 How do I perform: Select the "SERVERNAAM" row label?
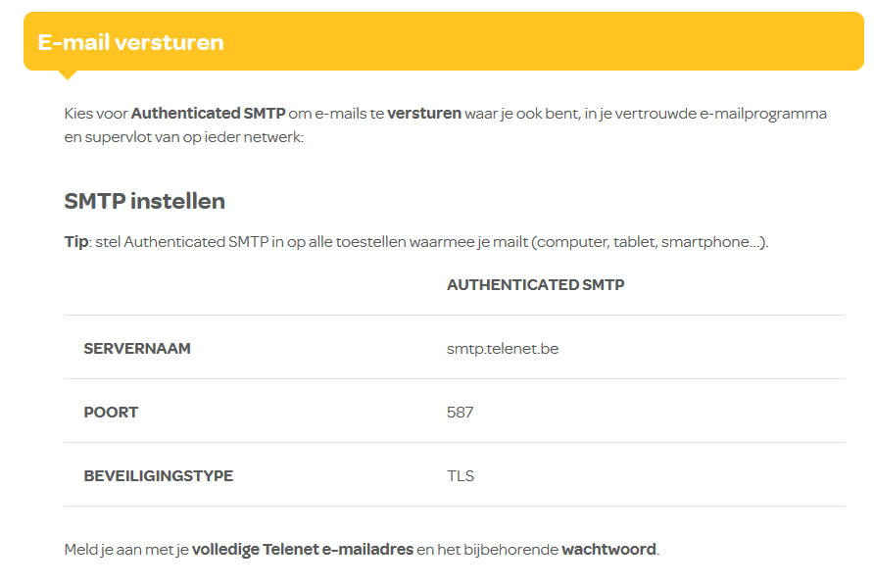click(x=137, y=348)
